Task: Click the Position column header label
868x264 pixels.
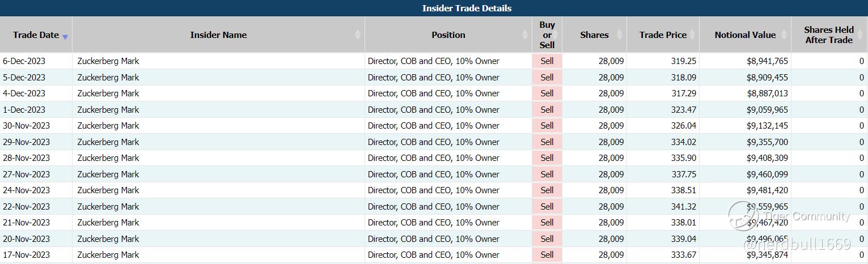Action: click(448, 35)
